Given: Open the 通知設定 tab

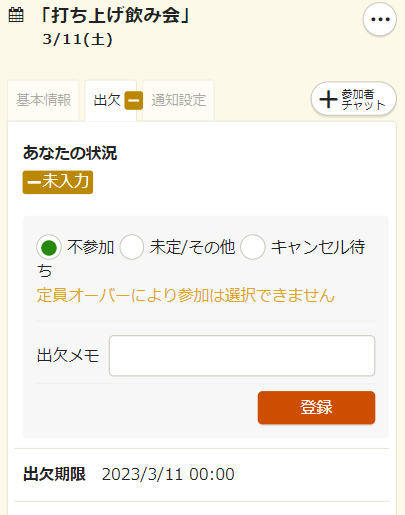Looking at the screenshot, I should 178,100.
